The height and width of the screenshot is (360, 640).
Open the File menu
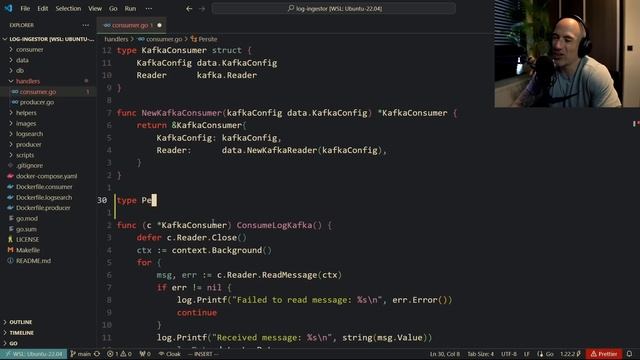[25, 8]
